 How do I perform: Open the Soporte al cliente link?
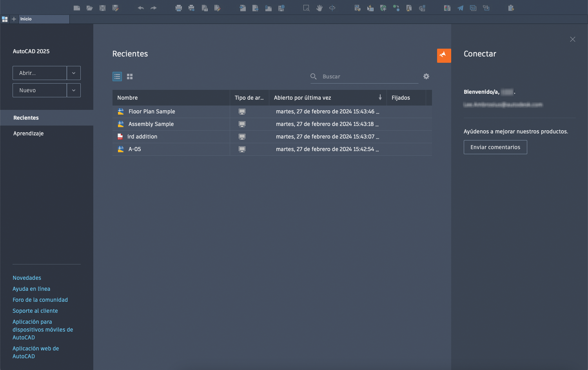(x=35, y=311)
